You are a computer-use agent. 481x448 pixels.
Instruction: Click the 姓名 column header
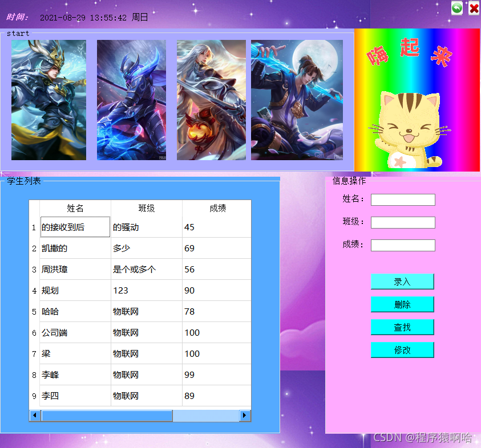click(x=75, y=208)
